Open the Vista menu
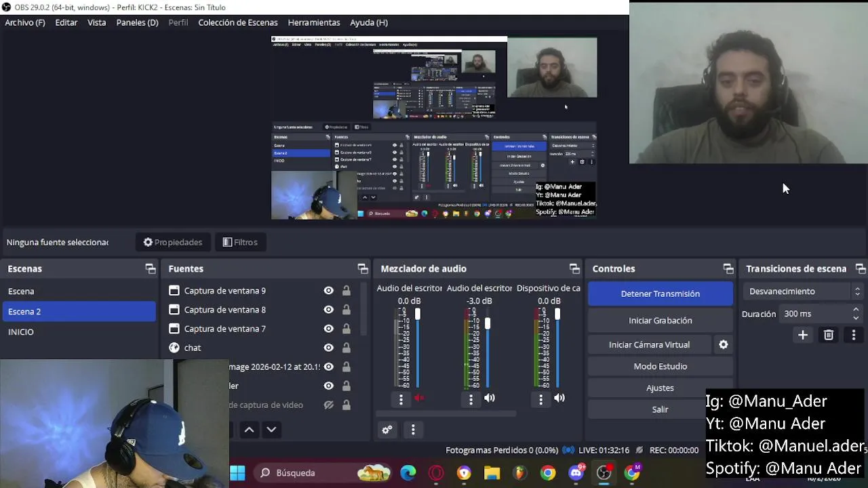The image size is (868, 488). [x=97, y=22]
